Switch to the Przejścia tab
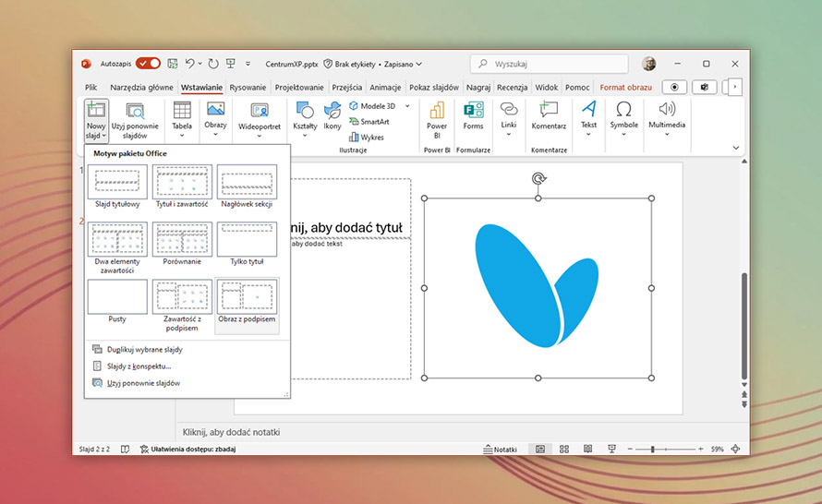 347,88
